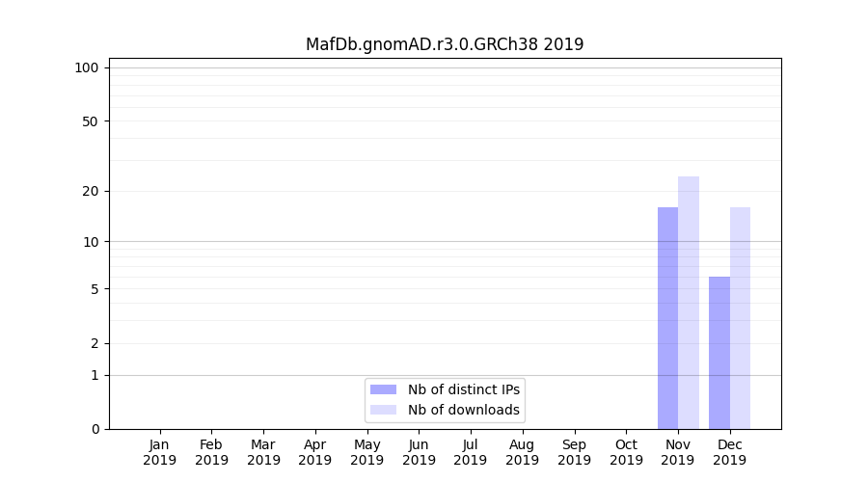Screen dimensions: 868x482
Task: Select the Dec 2019 downloads bar
Action: [740, 318]
